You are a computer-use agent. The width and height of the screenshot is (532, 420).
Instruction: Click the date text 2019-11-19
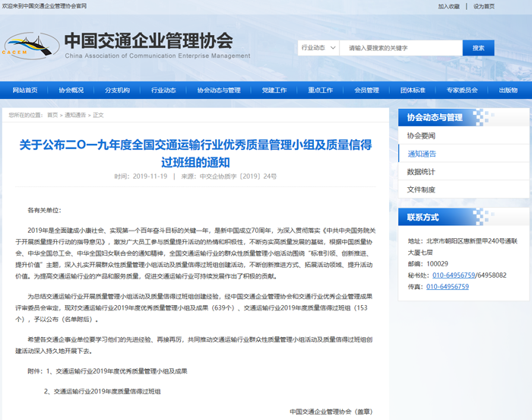tap(150, 177)
